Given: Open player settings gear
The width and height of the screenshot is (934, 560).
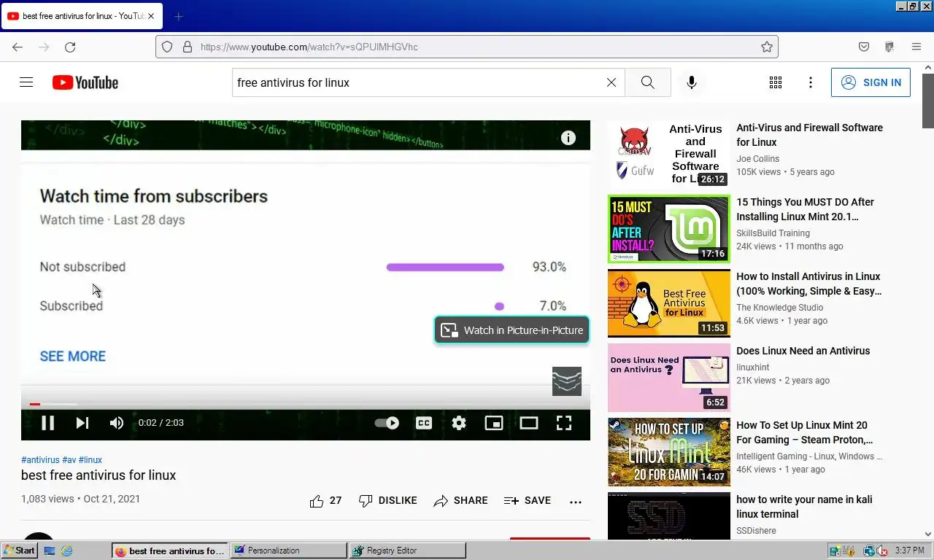Looking at the screenshot, I should [x=459, y=423].
